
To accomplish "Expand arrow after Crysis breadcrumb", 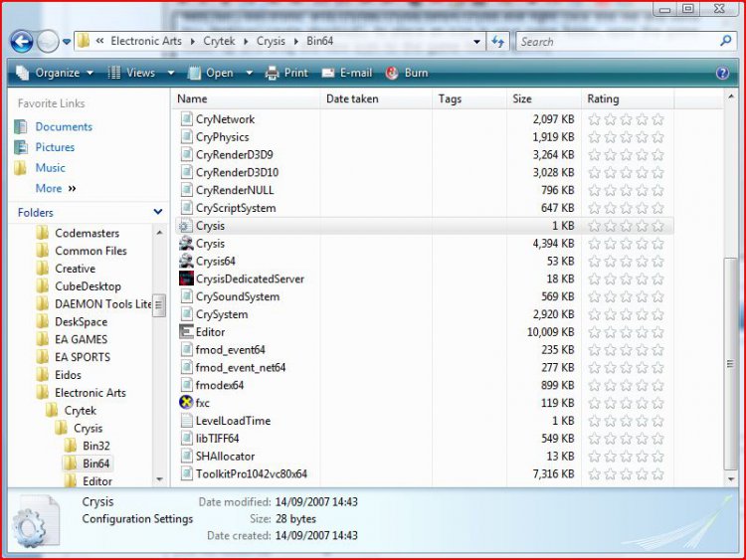I will pyautogui.click(x=296, y=42).
